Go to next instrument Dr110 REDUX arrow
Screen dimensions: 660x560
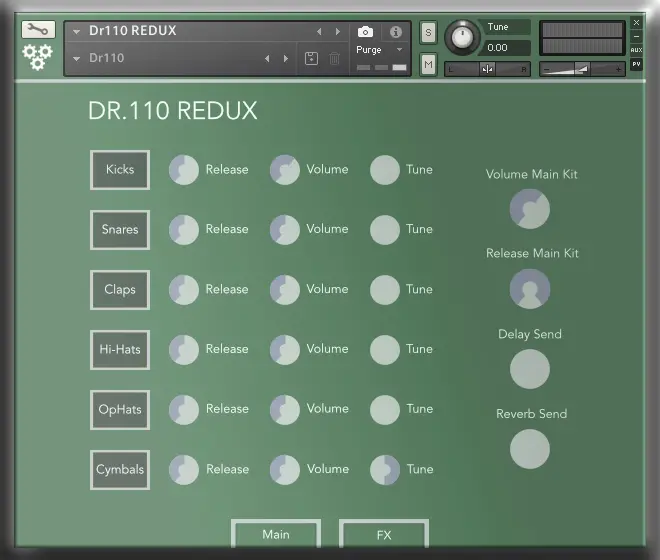338,32
